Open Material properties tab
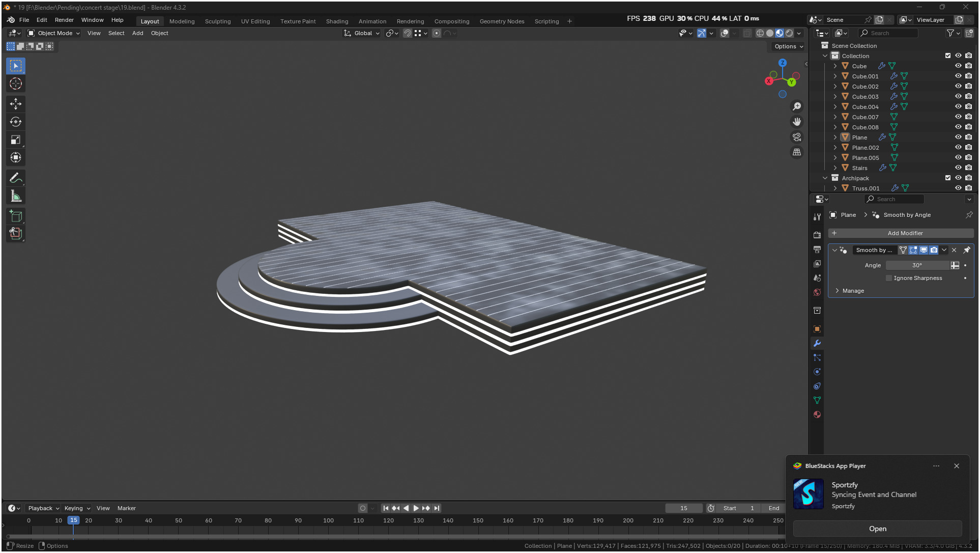The width and height of the screenshot is (980, 553). tap(817, 414)
